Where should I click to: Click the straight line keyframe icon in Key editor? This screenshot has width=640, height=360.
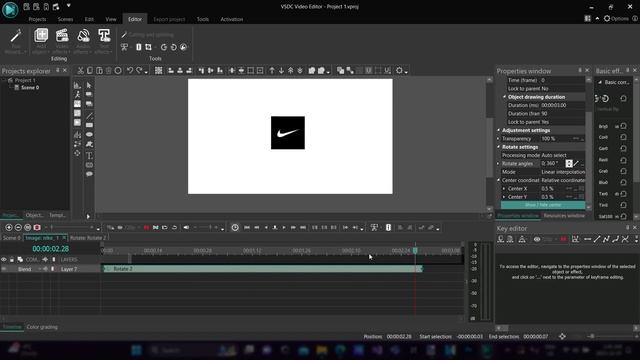click(x=597, y=239)
